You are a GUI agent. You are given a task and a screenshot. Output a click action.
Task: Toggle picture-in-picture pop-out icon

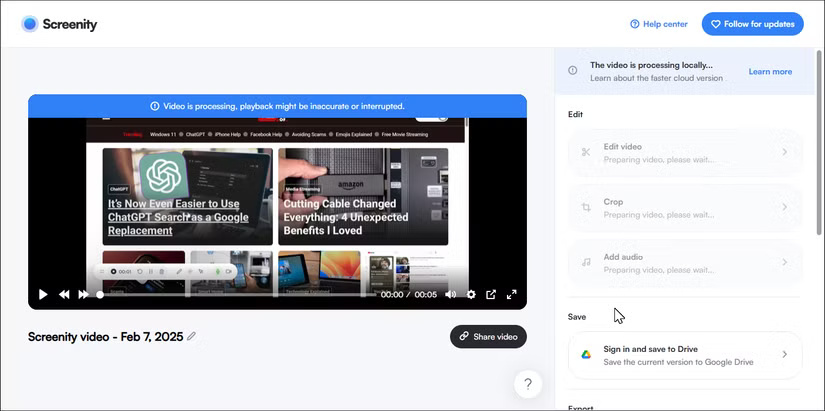pos(491,295)
